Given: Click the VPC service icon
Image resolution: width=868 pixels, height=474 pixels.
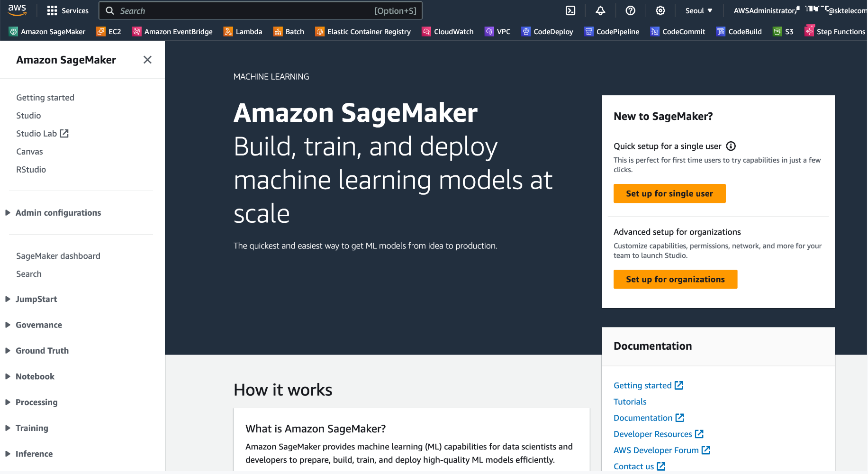Looking at the screenshot, I should [489, 31].
